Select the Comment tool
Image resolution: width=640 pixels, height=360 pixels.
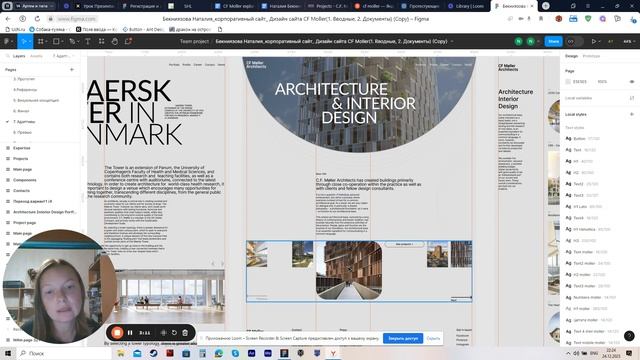point(128,41)
